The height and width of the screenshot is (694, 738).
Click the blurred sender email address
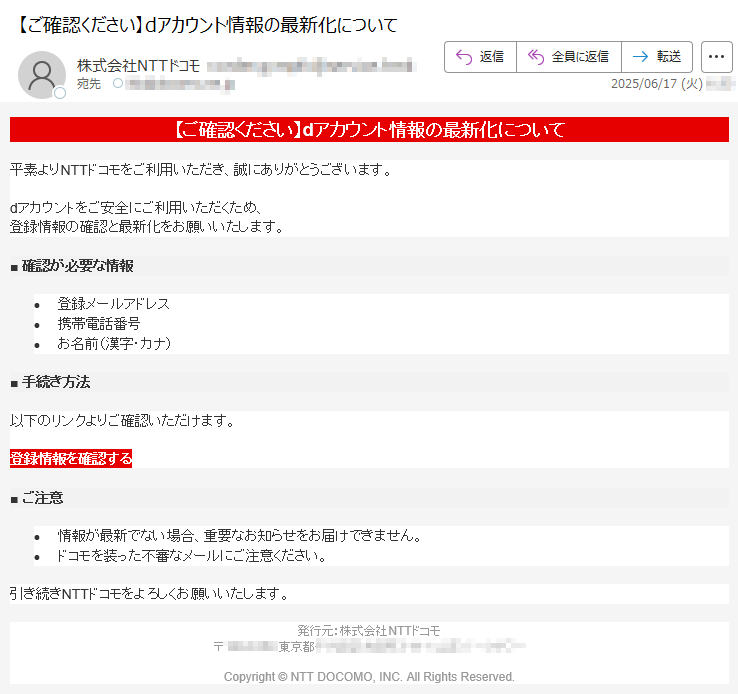click(x=311, y=66)
